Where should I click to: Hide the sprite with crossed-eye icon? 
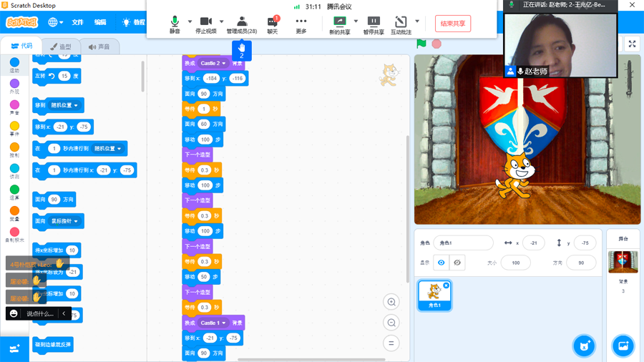point(457,263)
